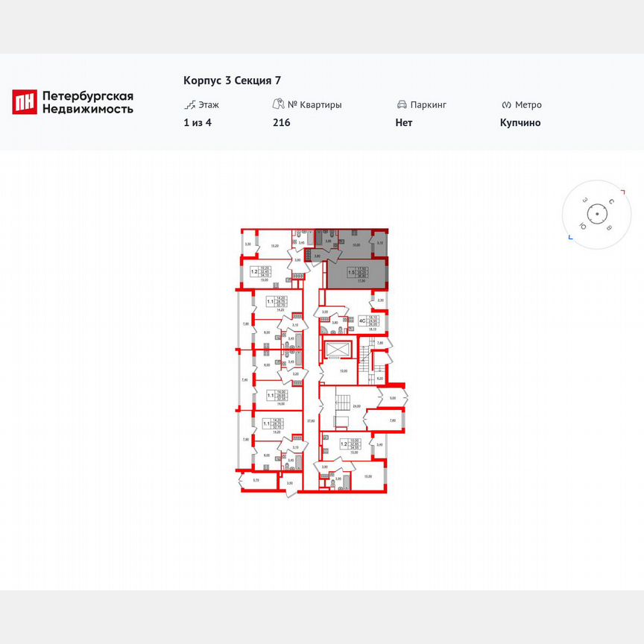Click the 4C apartment label on plan
Image resolution: width=644 pixels, height=644 pixels.
click(x=362, y=321)
